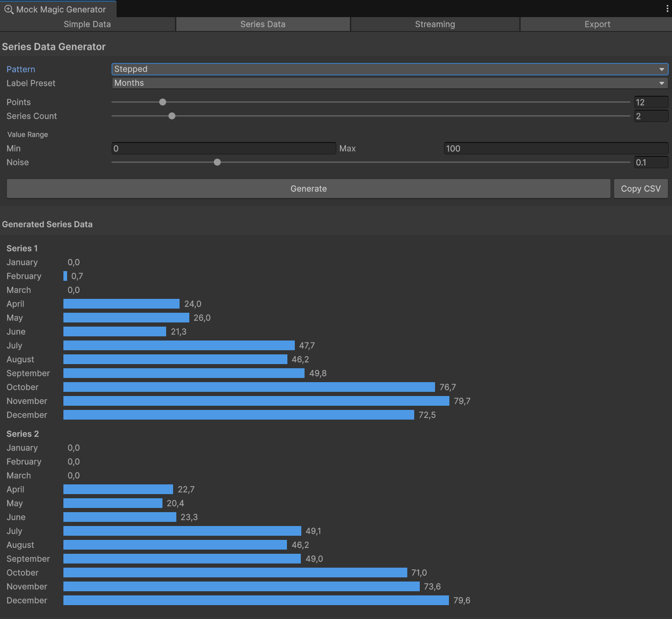The width and height of the screenshot is (672, 619).
Task: Click the Points slider handle
Action: coord(162,102)
